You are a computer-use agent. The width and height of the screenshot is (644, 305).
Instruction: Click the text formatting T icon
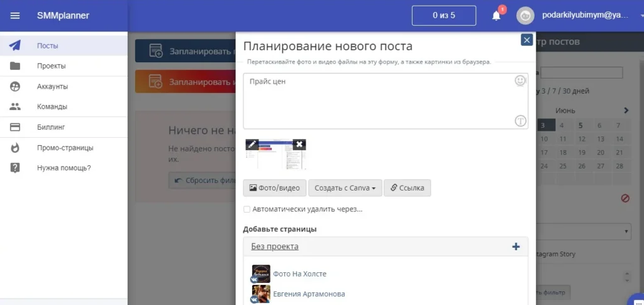coord(520,121)
